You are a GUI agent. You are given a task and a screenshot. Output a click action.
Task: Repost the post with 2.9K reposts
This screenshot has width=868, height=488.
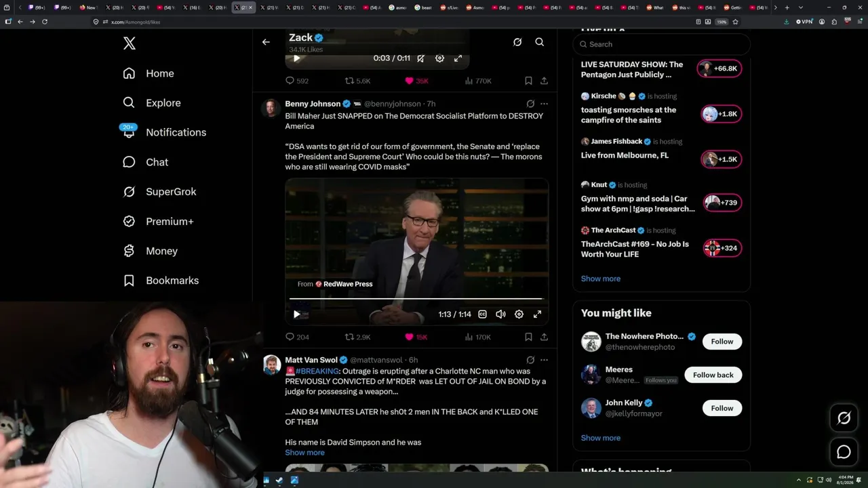(x=357, y=337)
